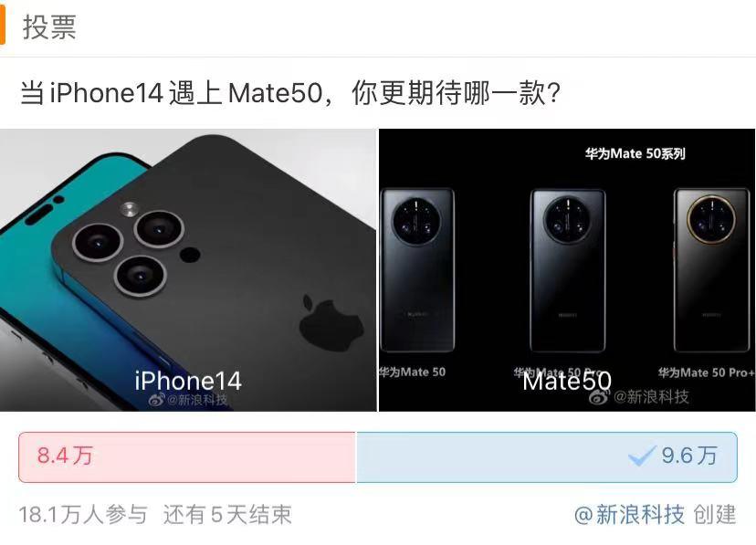756x545 pixels.
Task: Click the iPhone14 caption label on the image
Action: point(188,382)
